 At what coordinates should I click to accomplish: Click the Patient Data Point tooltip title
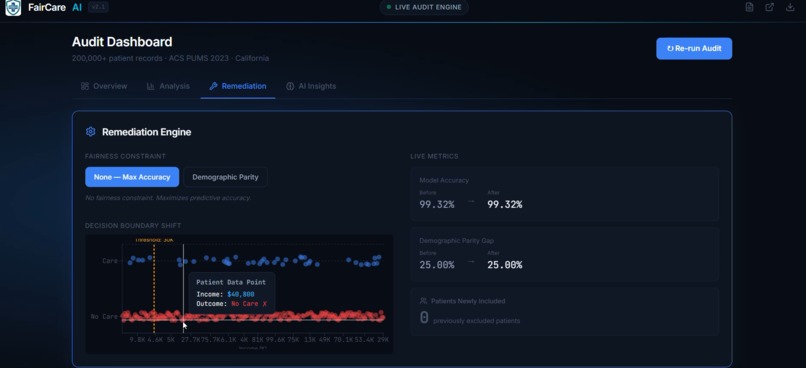tap(231, 282)
